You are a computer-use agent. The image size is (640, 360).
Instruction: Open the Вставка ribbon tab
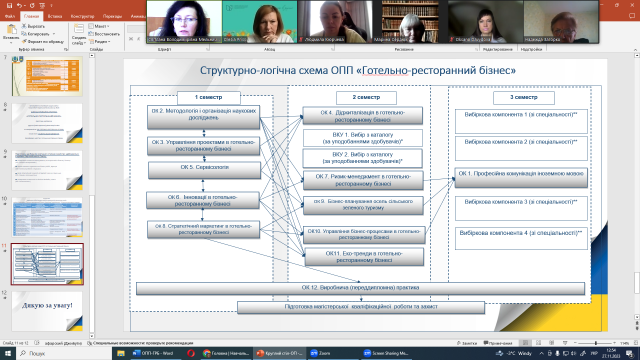tap(55, 16)
